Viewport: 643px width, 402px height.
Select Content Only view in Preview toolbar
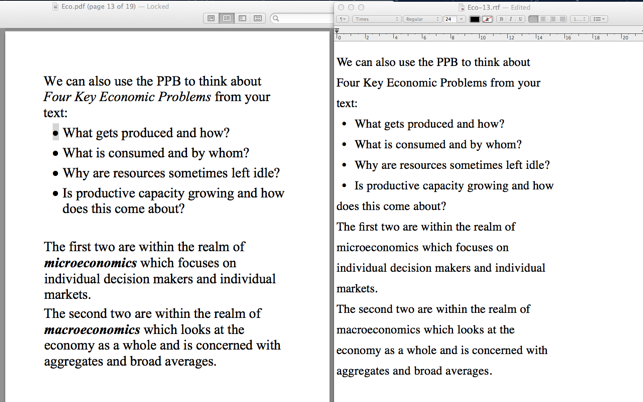point(211,18)
